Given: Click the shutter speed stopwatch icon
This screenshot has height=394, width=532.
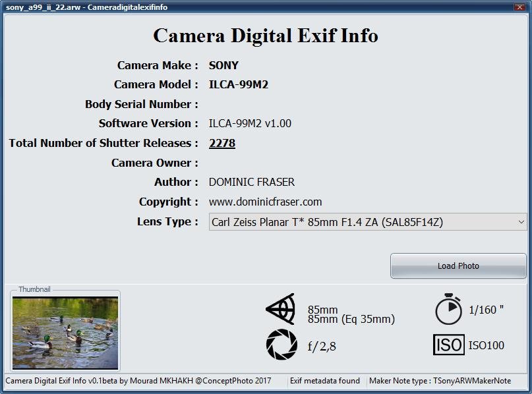Looking at the screenshot, I should tap(448, 309).
